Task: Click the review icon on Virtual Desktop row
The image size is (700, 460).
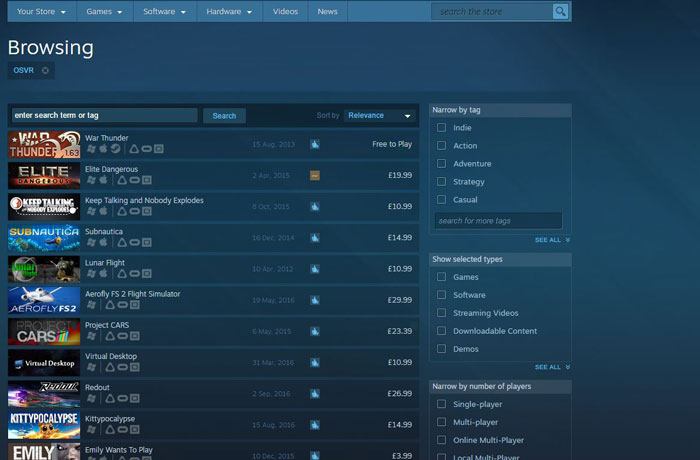Action: pyautogui.click(x=315, y=362)
